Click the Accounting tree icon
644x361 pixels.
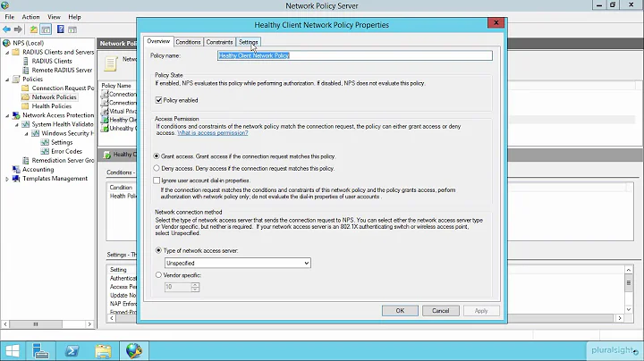click(x=16, y=170)
